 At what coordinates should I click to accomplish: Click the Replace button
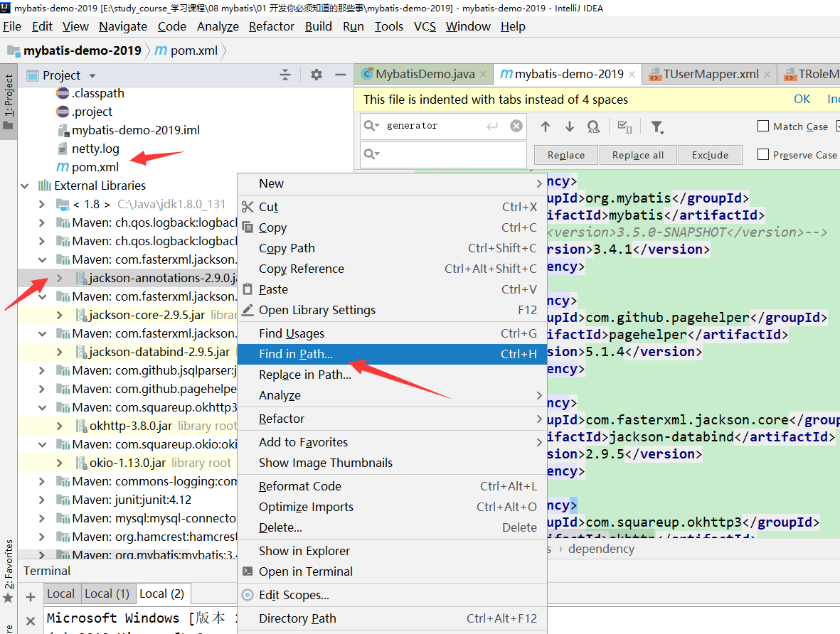point(566,155)
